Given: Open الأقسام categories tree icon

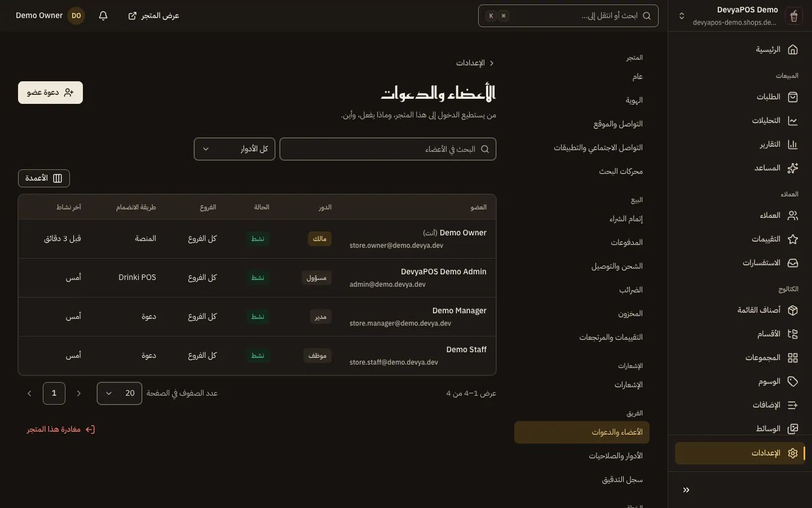Looking at the screenshot, I should point(792,334).
